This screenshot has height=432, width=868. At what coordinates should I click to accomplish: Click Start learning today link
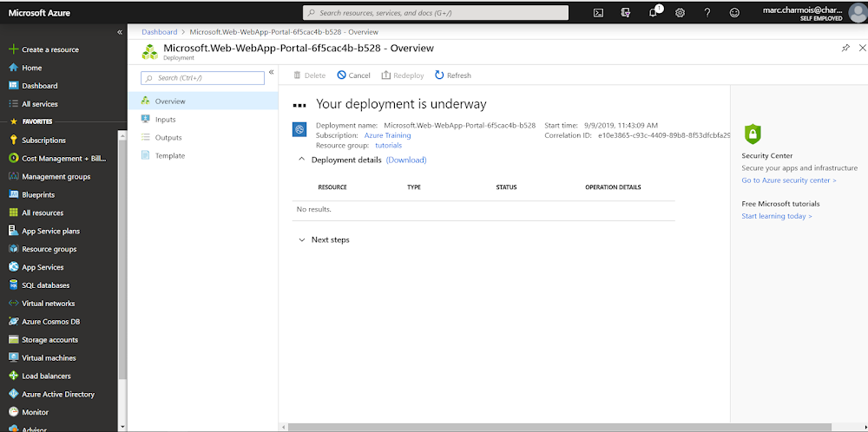click(777, 216)
